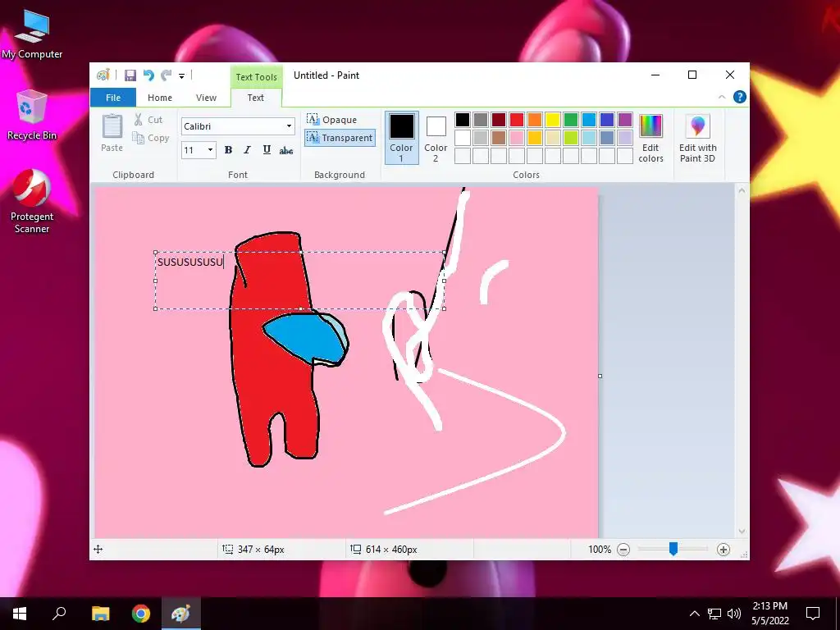Launch Google Chrome from taskbar
Image resolution: width=840 pixels, height=630 pixels.
click(141, 614)
